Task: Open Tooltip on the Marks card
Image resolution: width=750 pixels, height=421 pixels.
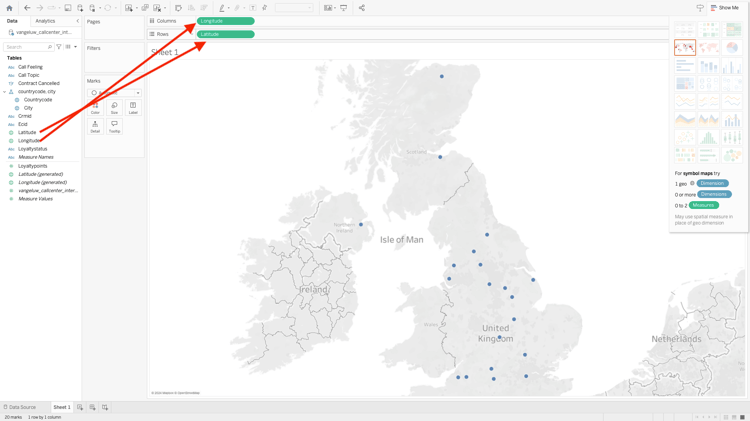Action: [114, 127]
